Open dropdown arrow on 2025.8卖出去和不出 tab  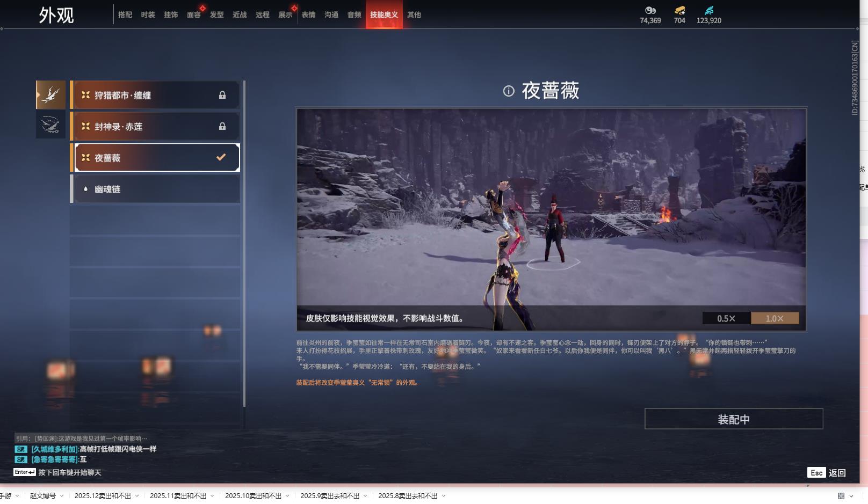pyautogui.click(x=444, y=496)
